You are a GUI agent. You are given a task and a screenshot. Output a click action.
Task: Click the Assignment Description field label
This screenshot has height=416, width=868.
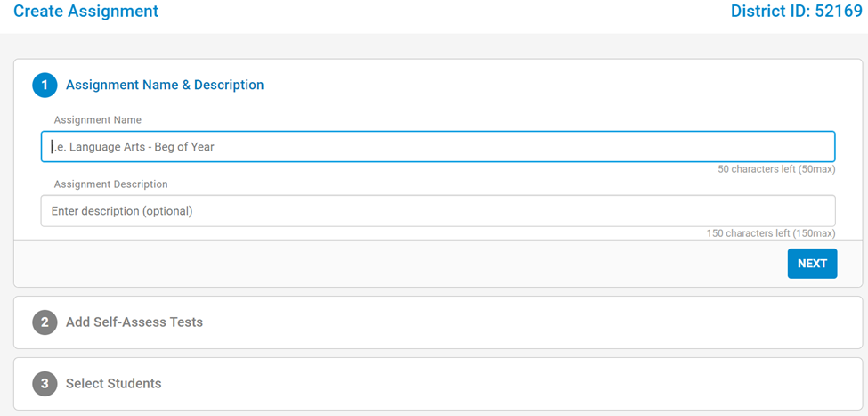click(x=111, y=184)
